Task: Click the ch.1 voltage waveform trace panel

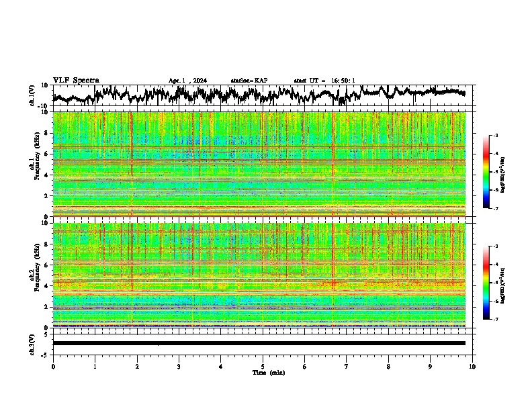Action: tap(264, 95)
